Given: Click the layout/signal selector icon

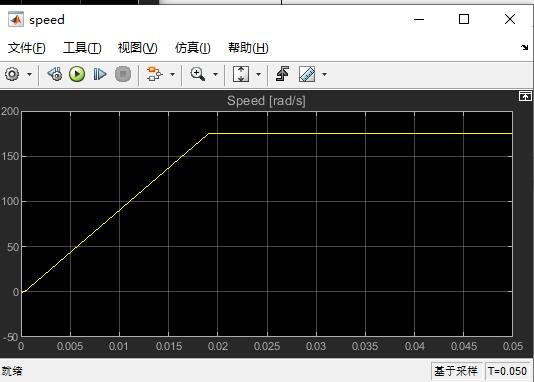Looking at the screenshot, I should click(155, 74).
